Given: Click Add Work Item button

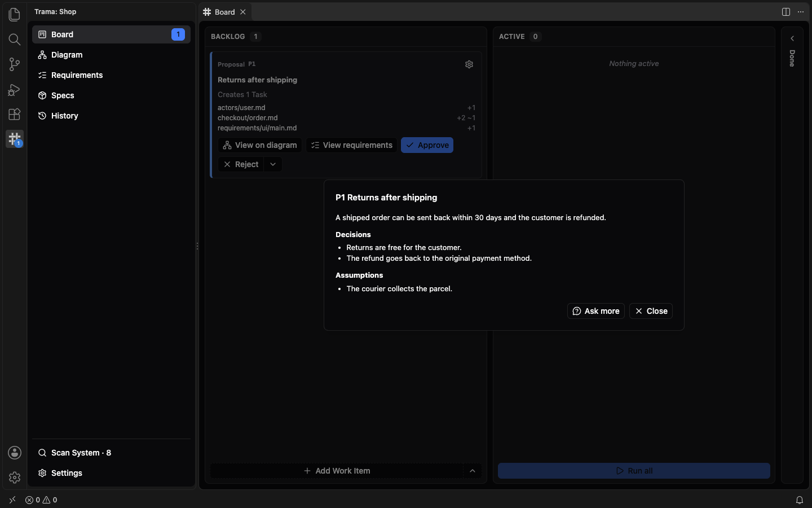Looking at the screenshot, I should pos(337,471).
